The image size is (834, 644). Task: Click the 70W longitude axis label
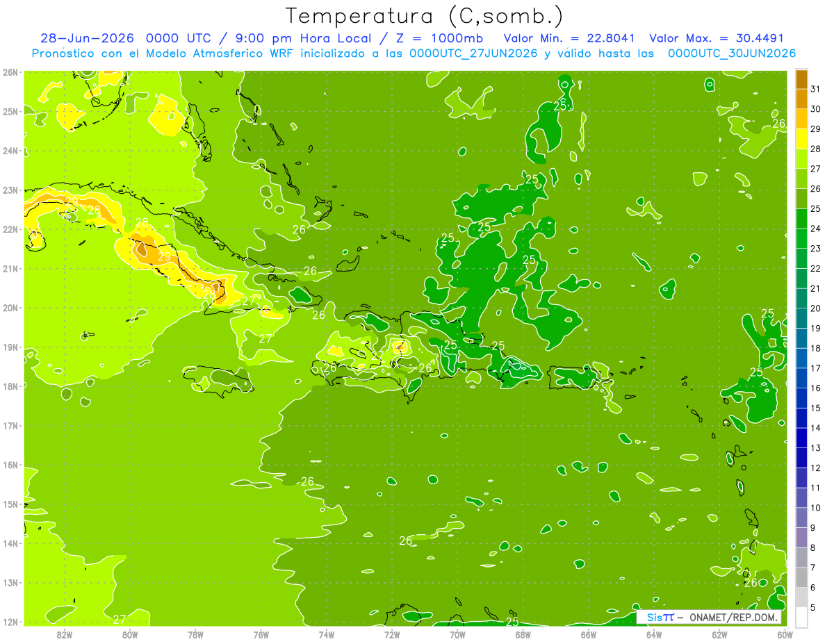tap(457, 634)
